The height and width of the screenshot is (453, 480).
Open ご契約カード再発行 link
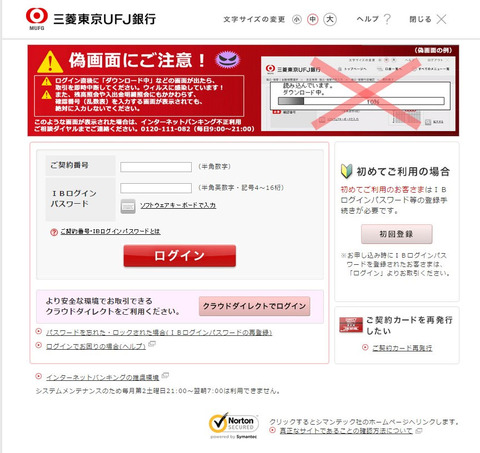pyautogui.click(x=402, y=348)
